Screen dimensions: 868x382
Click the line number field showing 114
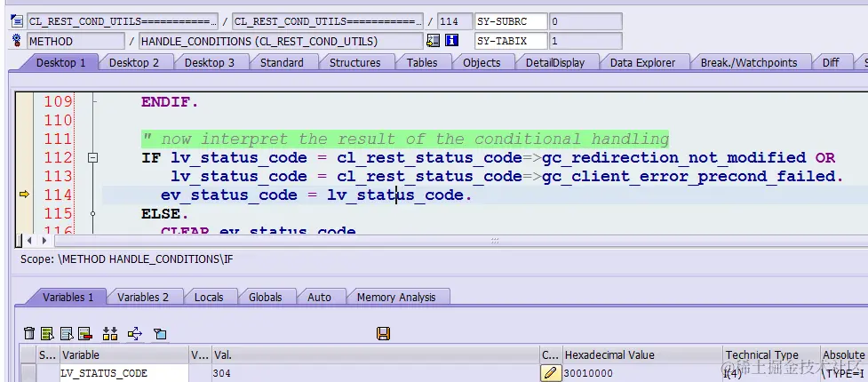pyautogui.click(x=455, y=21)
